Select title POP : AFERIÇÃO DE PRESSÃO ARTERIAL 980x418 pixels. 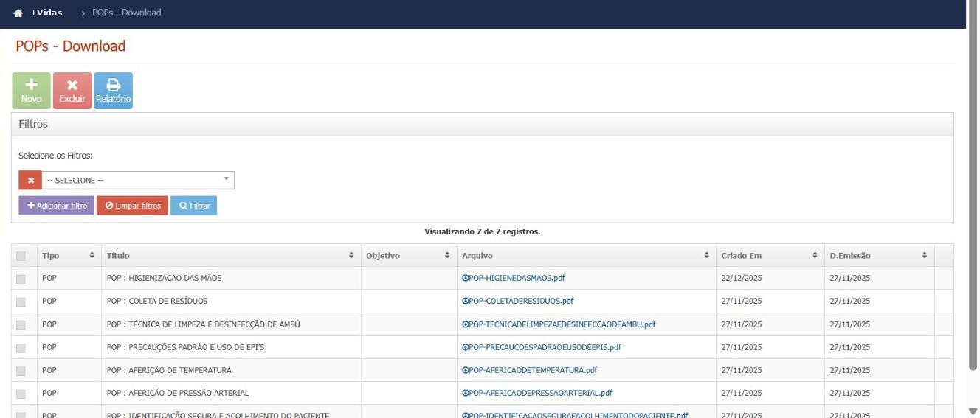[178, 394]
